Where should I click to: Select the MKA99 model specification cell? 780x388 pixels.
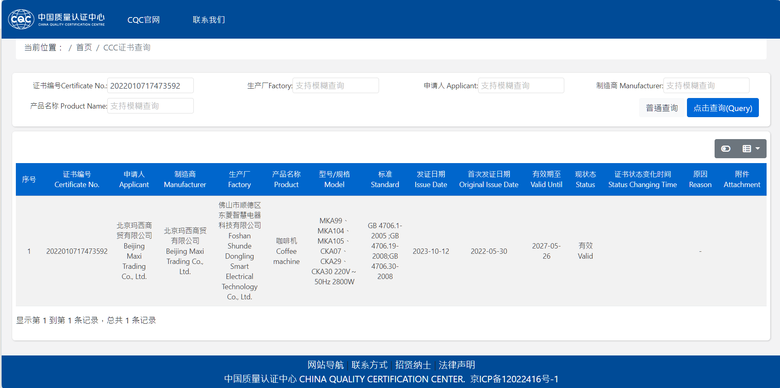334,251
